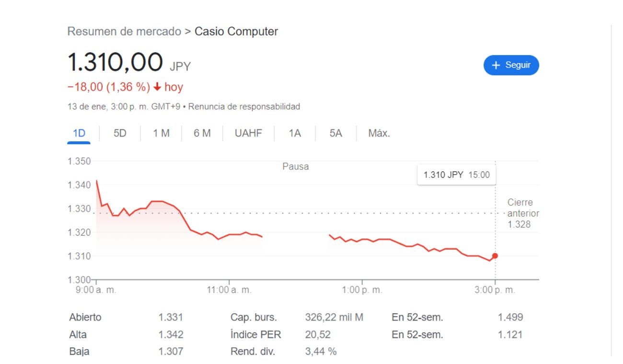Screen dimensions: 623x364
Task: Switch to the 1M chart view
Action: 162,133
